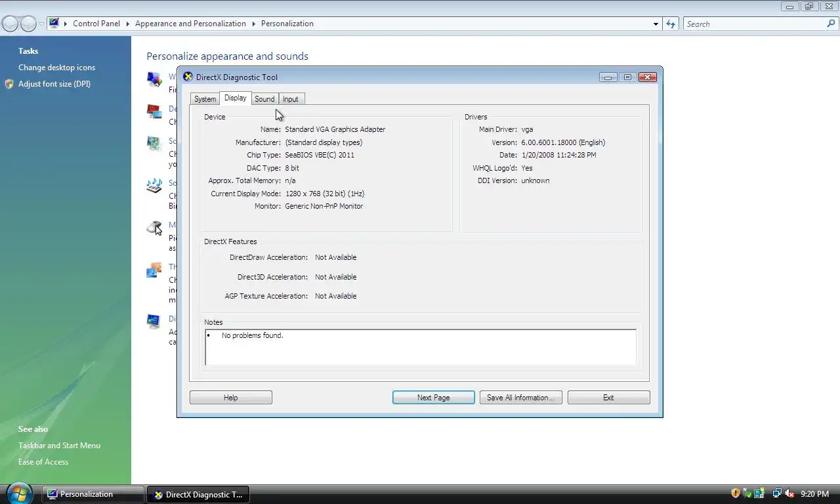The width and height of the screenshot is (840, 504).
Task: Click the 'SeaBIOS VBE(C) 2011' chip type value
Action: [x=320, y=155]
